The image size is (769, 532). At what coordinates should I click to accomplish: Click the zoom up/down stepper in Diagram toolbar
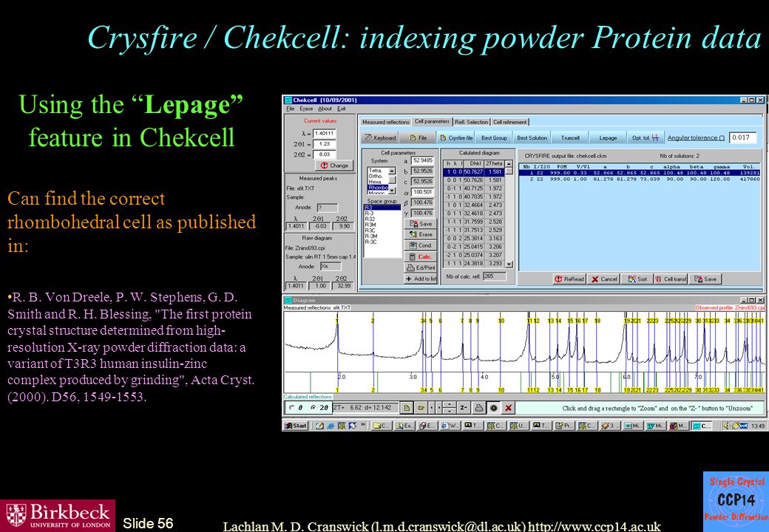coord(450,408)
